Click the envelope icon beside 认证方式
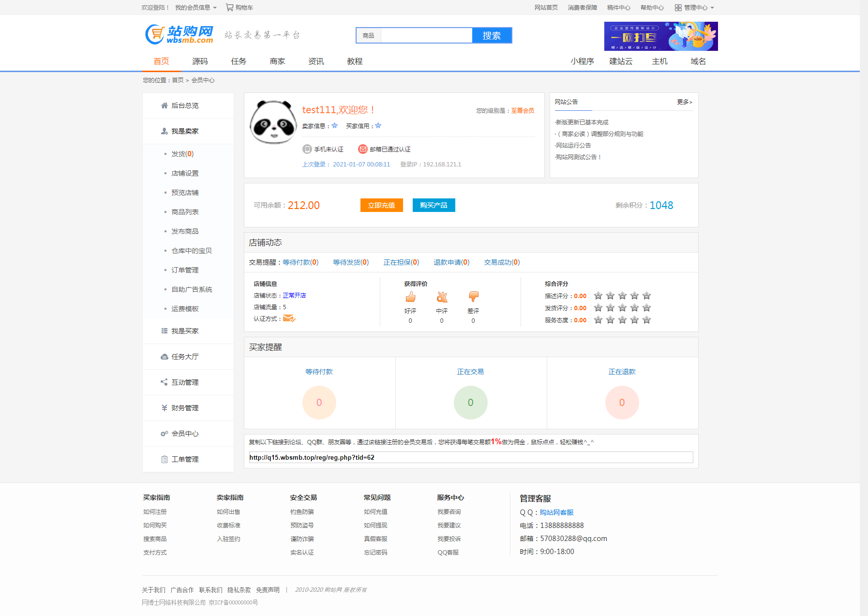This screenshot has height=616, width=868. point(289,318)
